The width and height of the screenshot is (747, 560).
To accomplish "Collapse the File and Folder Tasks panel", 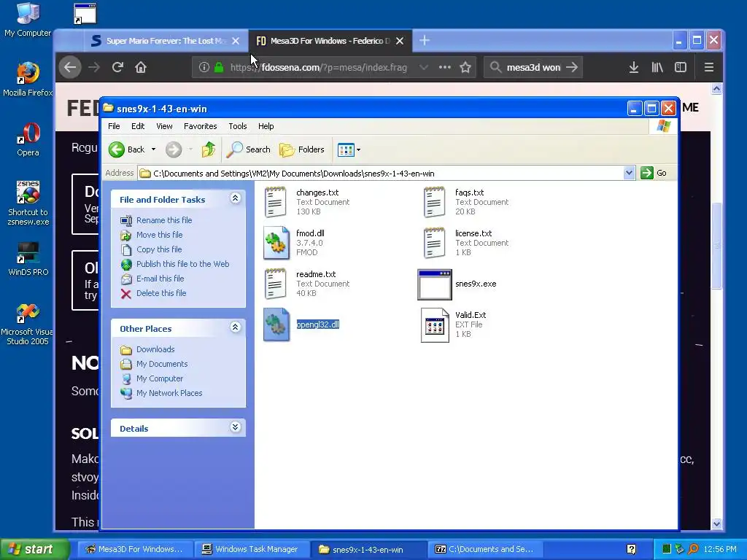I will pyautogui.click(x=236, y=198).
